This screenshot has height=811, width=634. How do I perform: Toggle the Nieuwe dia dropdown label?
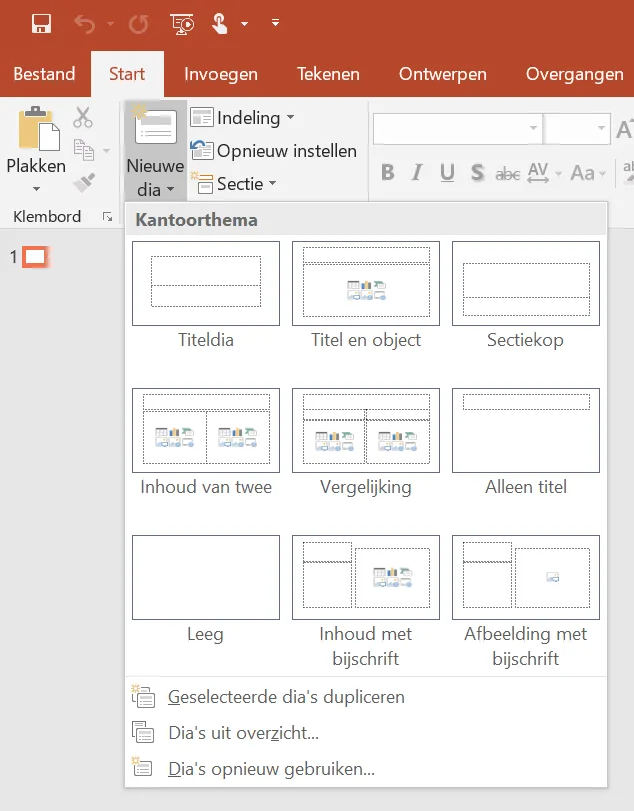coord(155,177)
